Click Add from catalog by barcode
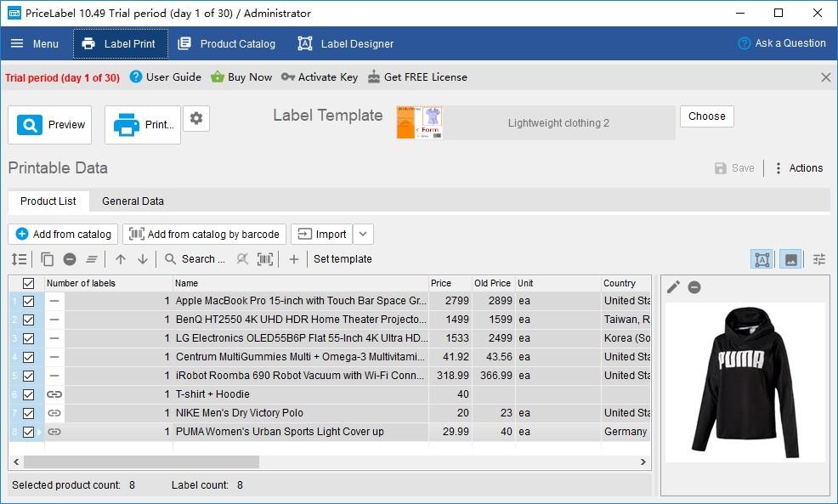 (204, 234)
